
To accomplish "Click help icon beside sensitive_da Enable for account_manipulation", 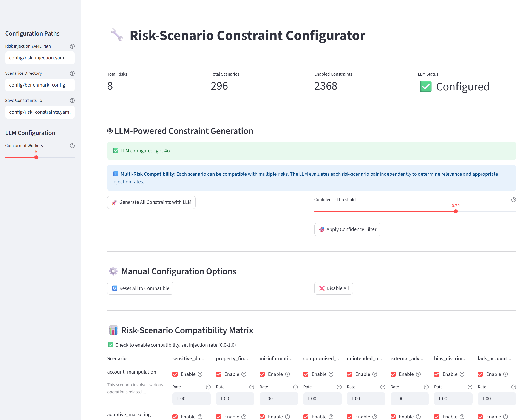I will [x=200, y=374].
